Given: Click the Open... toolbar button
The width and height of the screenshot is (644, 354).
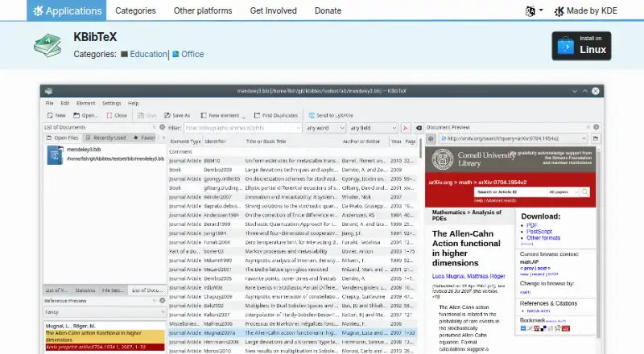Looking at the screenshot, I should 86,115.
